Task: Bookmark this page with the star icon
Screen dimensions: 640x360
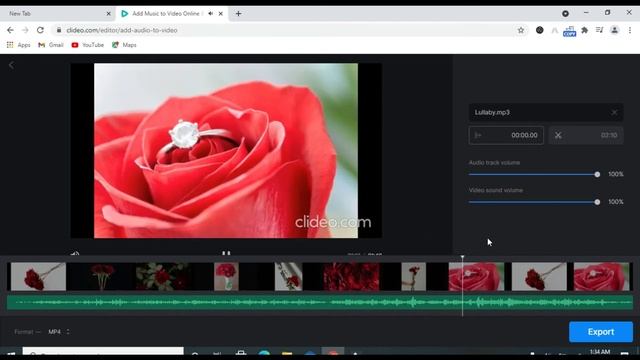Action: point(521,30)
